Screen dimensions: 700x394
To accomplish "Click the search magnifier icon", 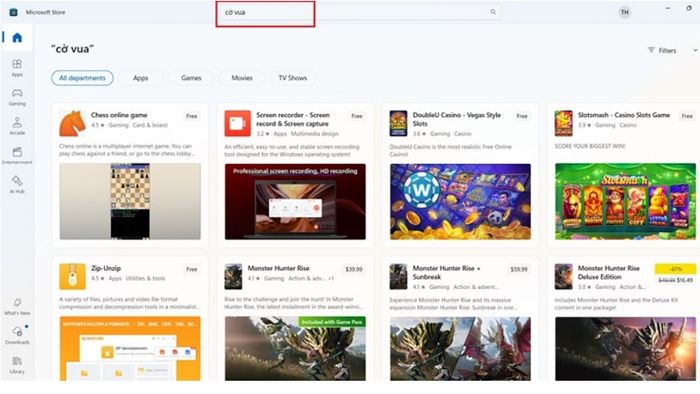I will (493, 12).
